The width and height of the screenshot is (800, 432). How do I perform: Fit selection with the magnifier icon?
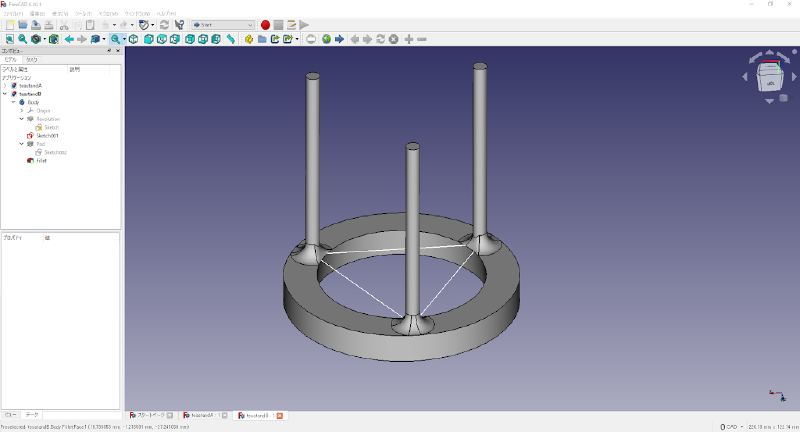(x=23, y=39)
